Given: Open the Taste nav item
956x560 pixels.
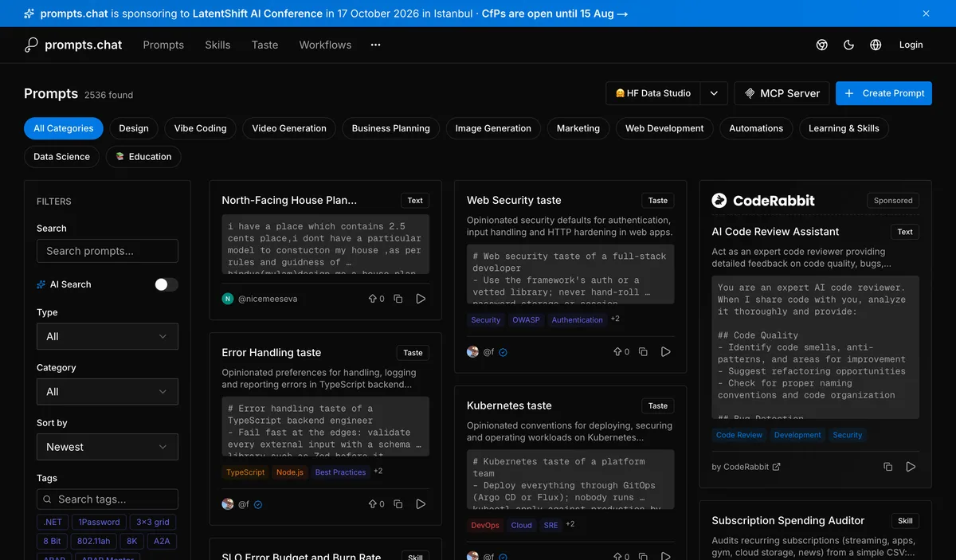Looking at the screenshot, I should coord(265,45).
